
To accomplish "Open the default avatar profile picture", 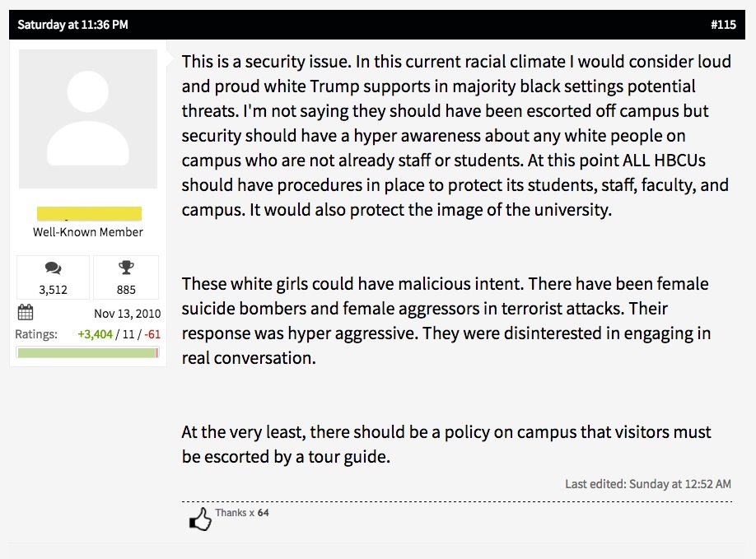I will click(88, 119).
